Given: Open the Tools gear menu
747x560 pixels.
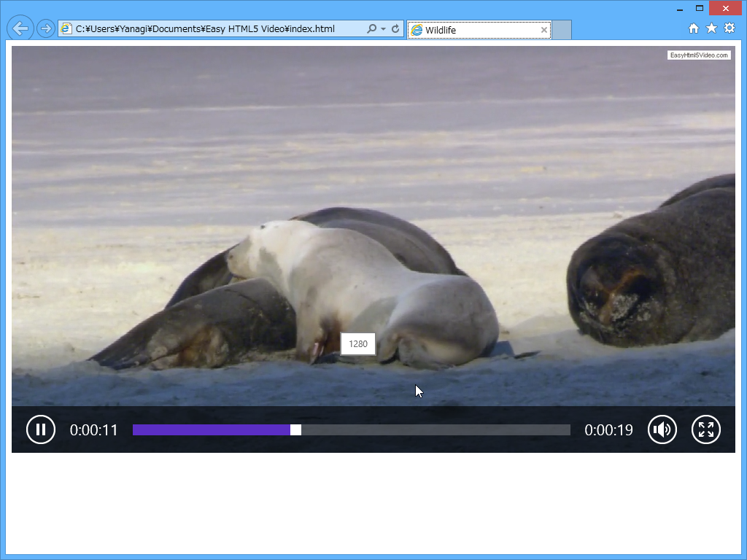Looking at the screenshot, I should (x=729, y=28).
